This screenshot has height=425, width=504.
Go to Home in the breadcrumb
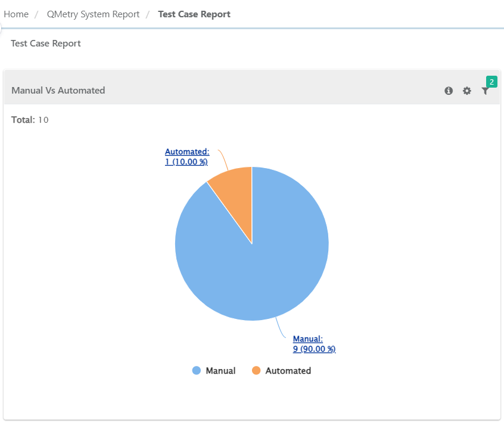click(16, 14)
